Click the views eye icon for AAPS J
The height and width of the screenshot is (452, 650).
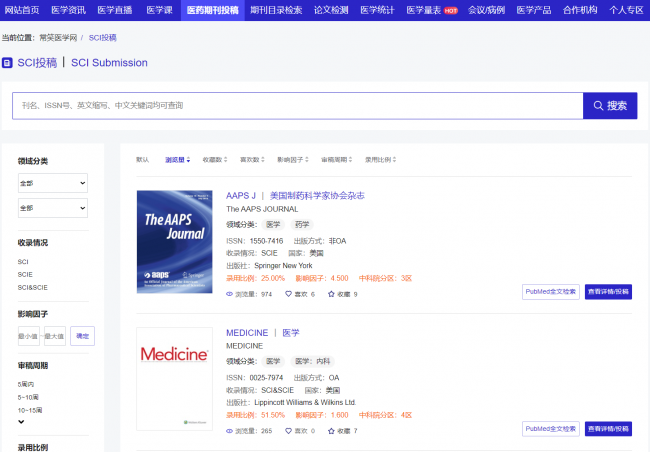tap(229, 294)
